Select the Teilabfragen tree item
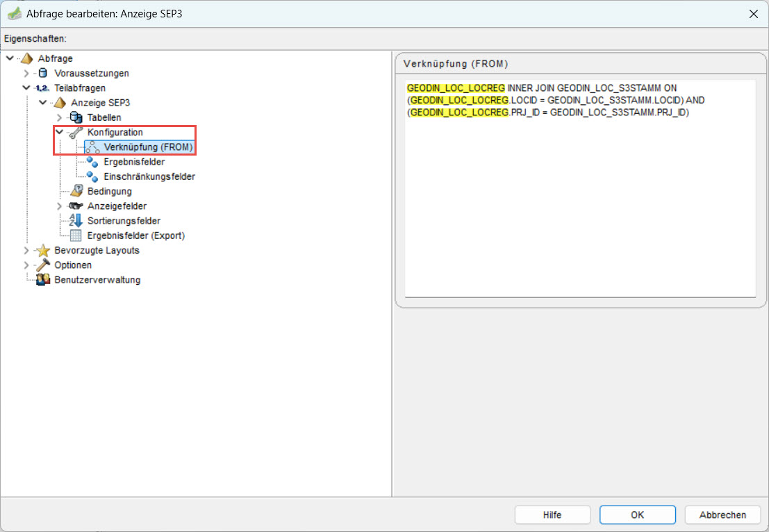The width and height of the screenshot is (769, 532). click(x=80, y=88)
